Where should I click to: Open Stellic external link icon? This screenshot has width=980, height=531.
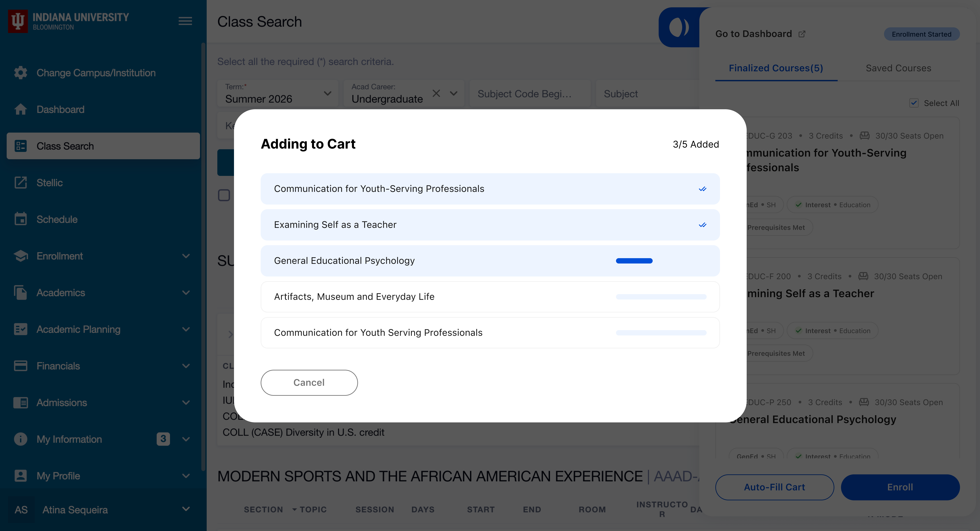[x=20, y=182]
